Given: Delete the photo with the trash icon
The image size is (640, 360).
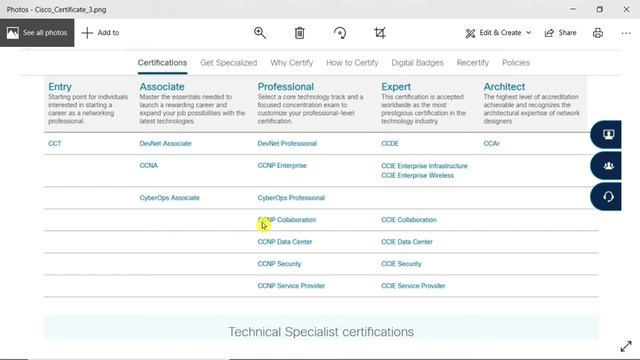Looking at the screenshot, I should point(300,33).
